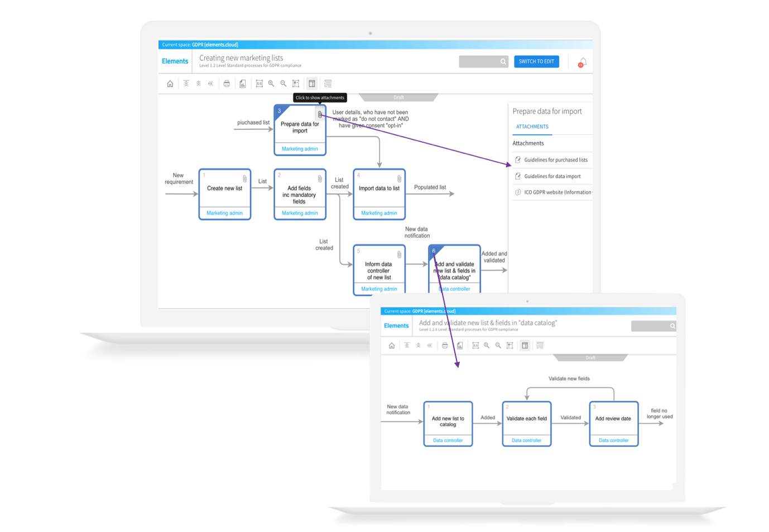
Task: Click the 1:1 actual size icon in upper toolbar
Action: tap(259, 84)
